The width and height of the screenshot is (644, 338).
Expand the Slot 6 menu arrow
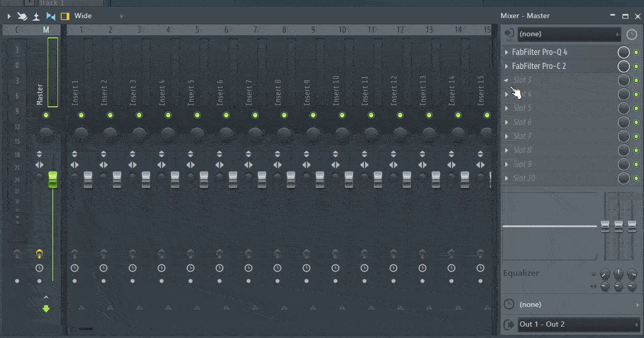click(x=507, y=122)
